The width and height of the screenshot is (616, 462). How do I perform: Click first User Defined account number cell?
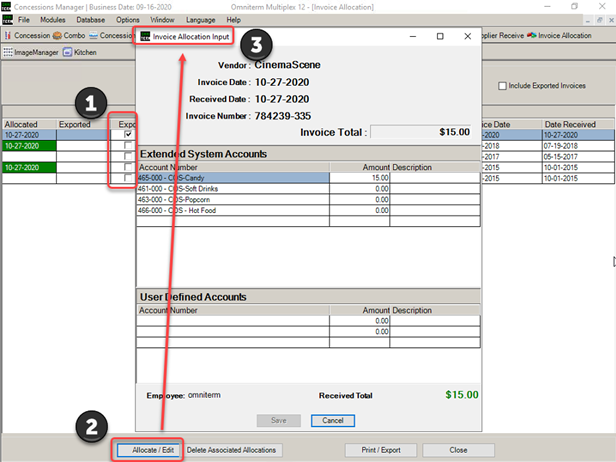click(x=233, y=321)
